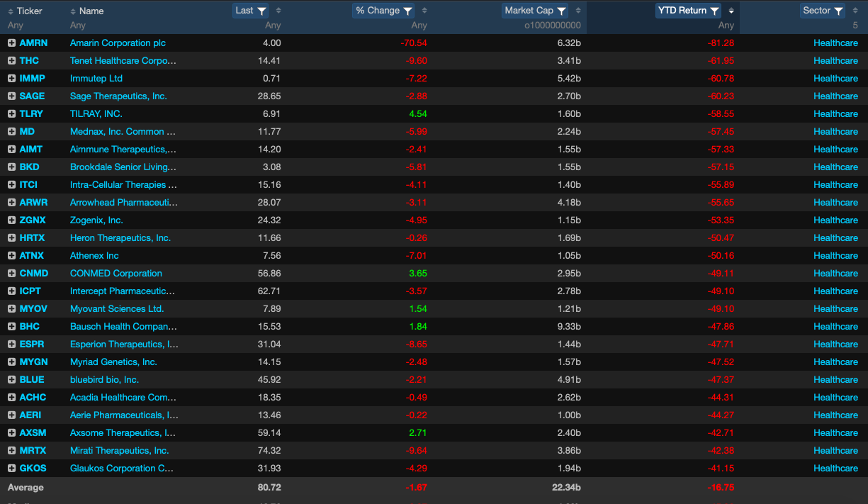Expand the BKD row plus icon
This screenshot has width=868, height=504.
point(11,167)
